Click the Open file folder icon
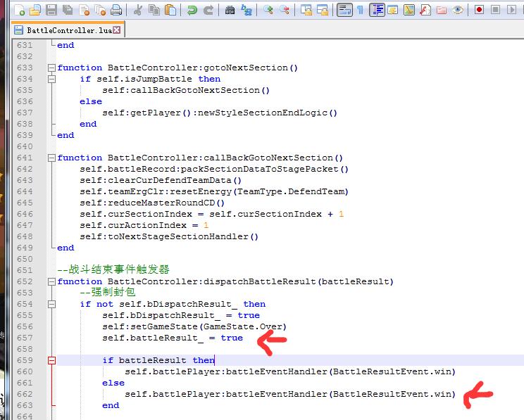524x420 pixels. [x=36, y=10]
